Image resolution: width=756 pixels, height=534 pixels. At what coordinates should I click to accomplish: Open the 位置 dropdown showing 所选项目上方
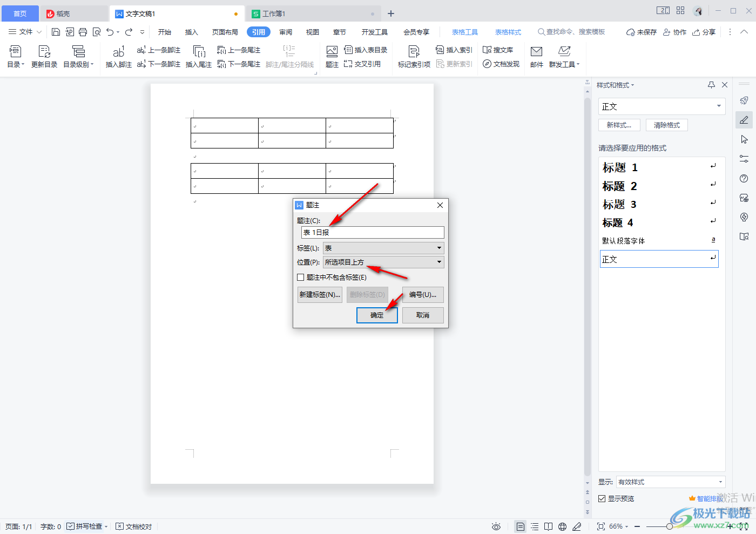tap(383, 262)
